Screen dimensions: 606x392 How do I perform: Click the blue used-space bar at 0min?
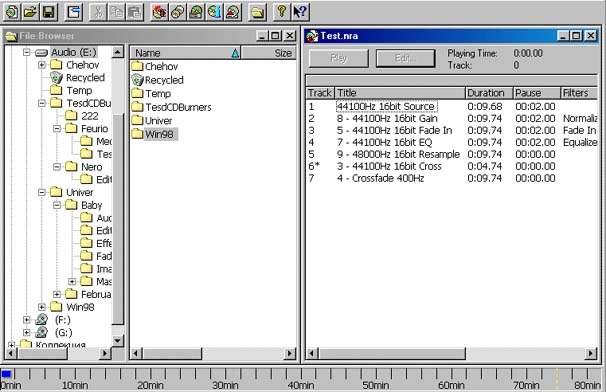coord(6,374)
